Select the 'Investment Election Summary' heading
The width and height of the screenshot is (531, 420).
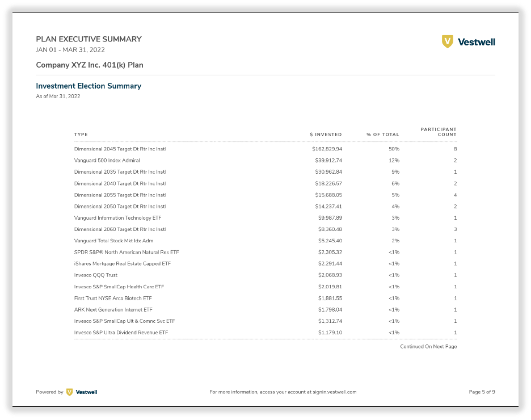coord(88,86)
